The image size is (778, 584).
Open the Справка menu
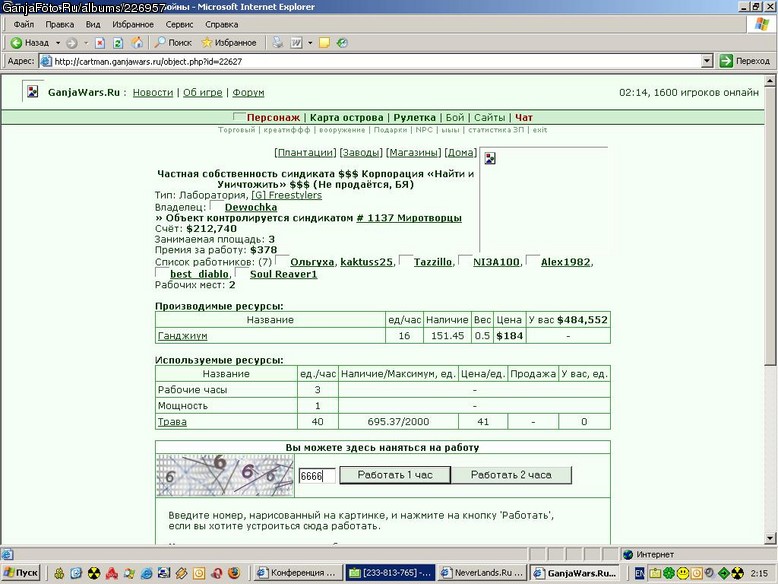point(221,24)
